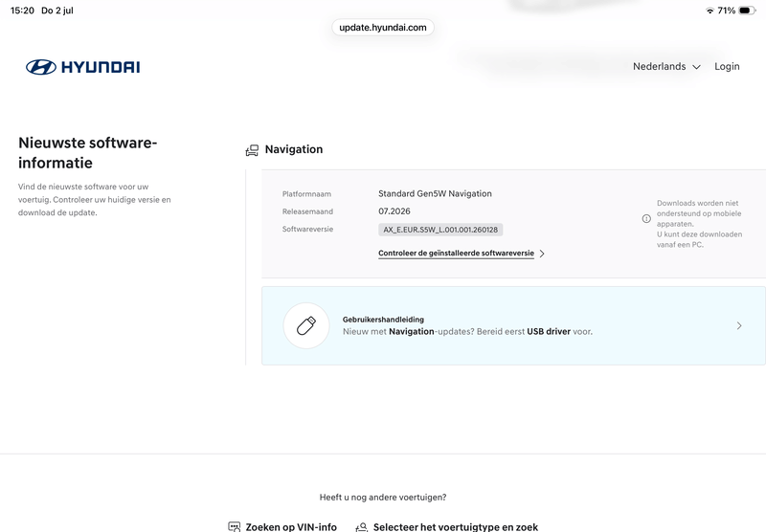Open the Nederlands language dropdown
Image resolution: width=766 pixels, height=532 pixels.
tap(666, 66)
